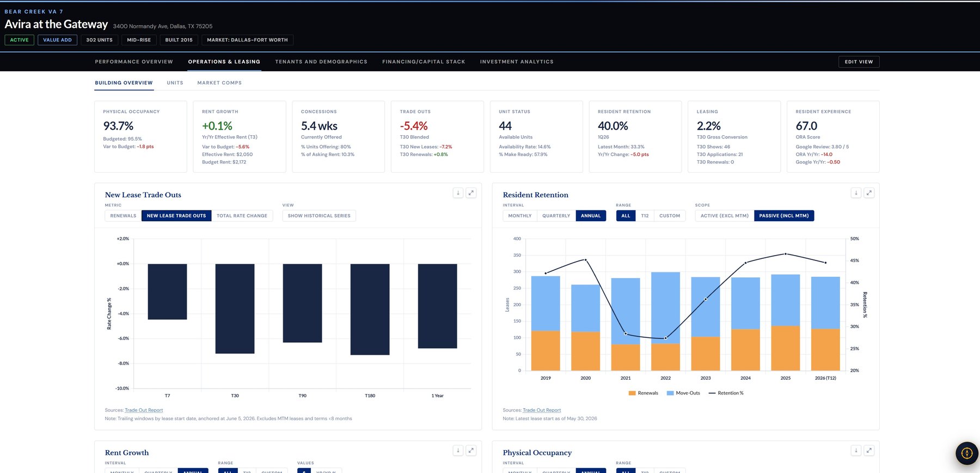The width and height of the screenshot is (980, 473).
Task: Open Trade Out Report link under Resident Retention
Action: (x=542, y=410)
